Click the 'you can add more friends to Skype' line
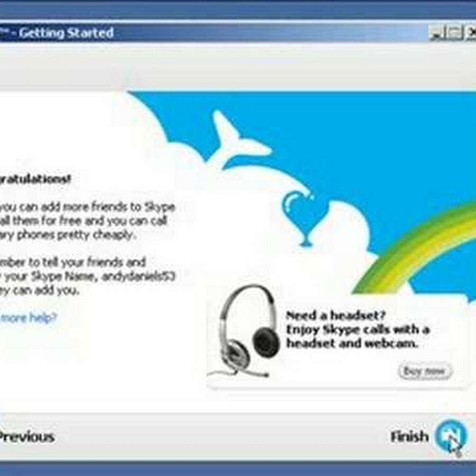Viewport: 476px width, 476px height. point(87,207)
